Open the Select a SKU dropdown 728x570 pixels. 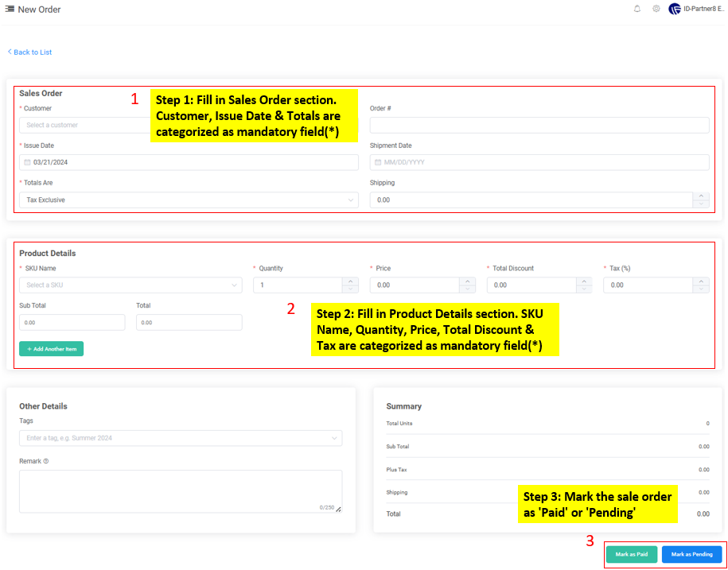[x=130, y=285]
